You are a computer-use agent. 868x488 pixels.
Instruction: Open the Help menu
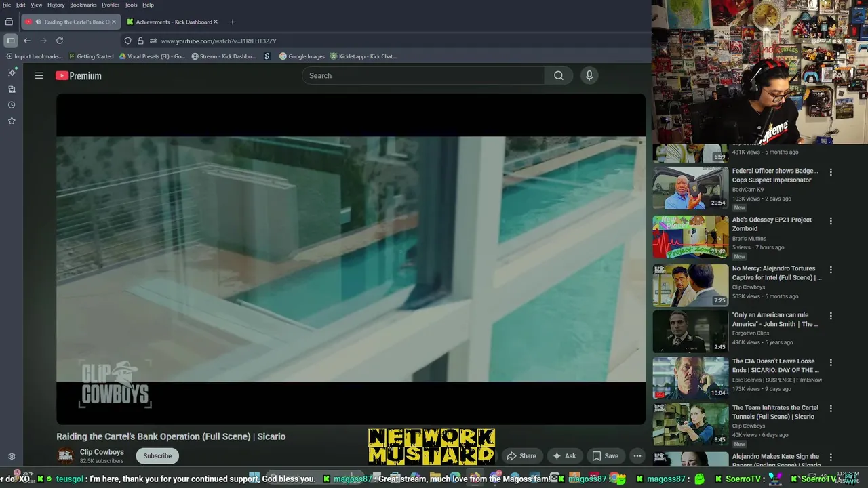148,5
